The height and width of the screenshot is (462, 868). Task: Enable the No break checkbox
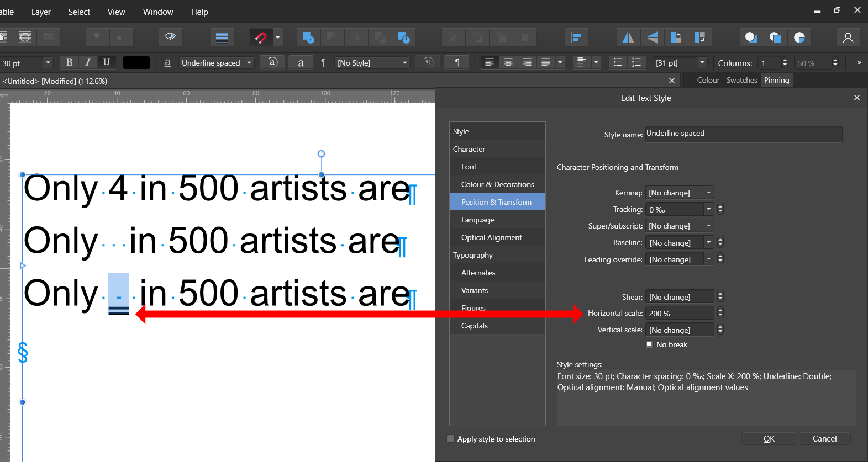pyautogui.click(x=650, y=344)
